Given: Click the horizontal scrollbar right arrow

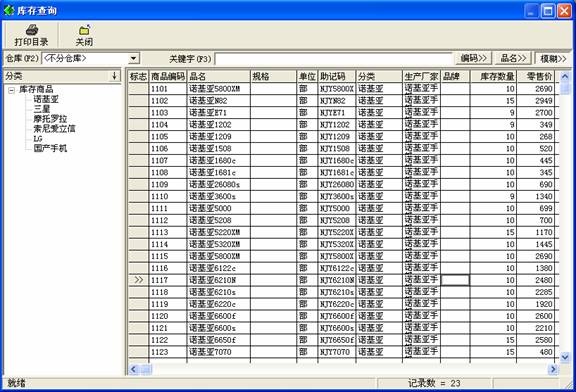Looking at the screenshot, I should tap(553, 369).
